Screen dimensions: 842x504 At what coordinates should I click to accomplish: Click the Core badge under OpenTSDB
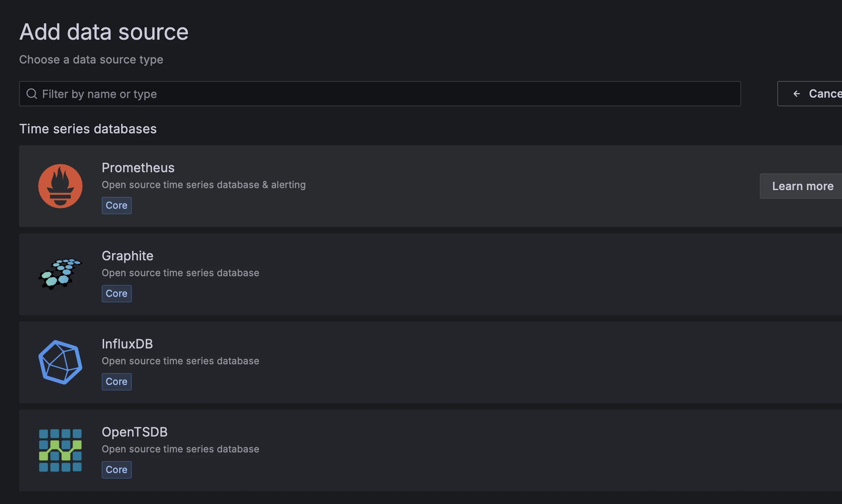116,470
